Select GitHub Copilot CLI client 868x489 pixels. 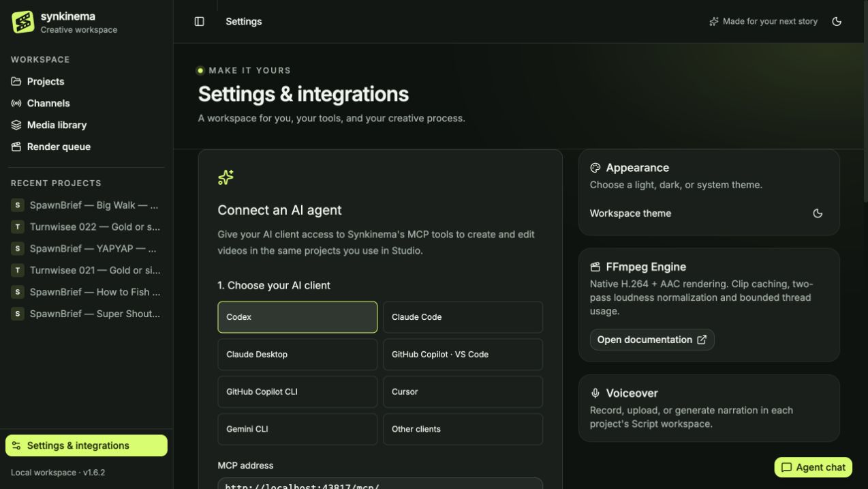tap(297, 392)
